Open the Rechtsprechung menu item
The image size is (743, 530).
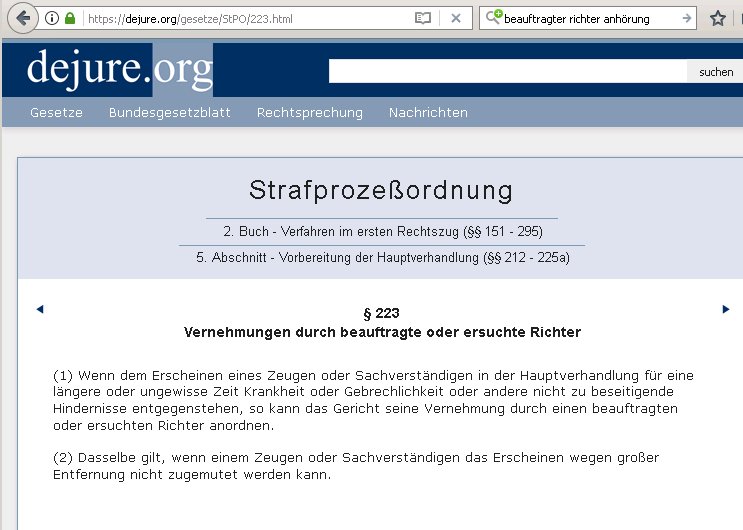[309, 113]
